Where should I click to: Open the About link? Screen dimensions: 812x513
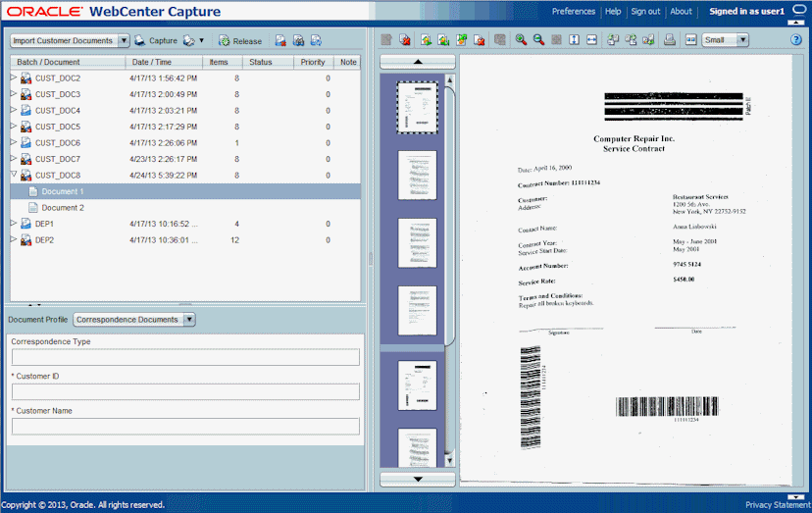pos(681,12)
